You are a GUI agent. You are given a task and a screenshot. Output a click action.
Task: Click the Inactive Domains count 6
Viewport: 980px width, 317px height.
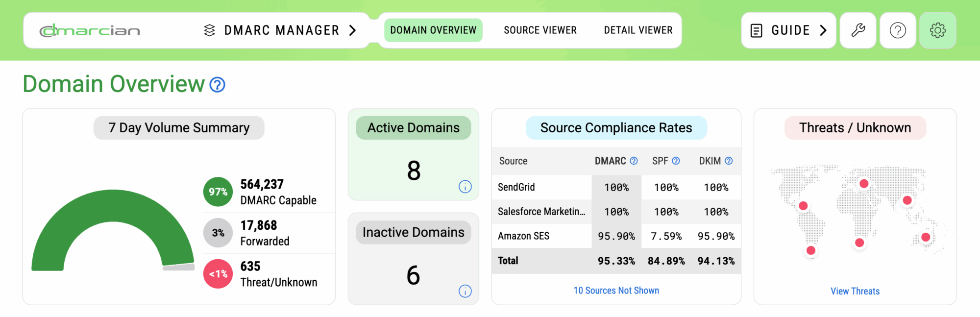point(414,275)
